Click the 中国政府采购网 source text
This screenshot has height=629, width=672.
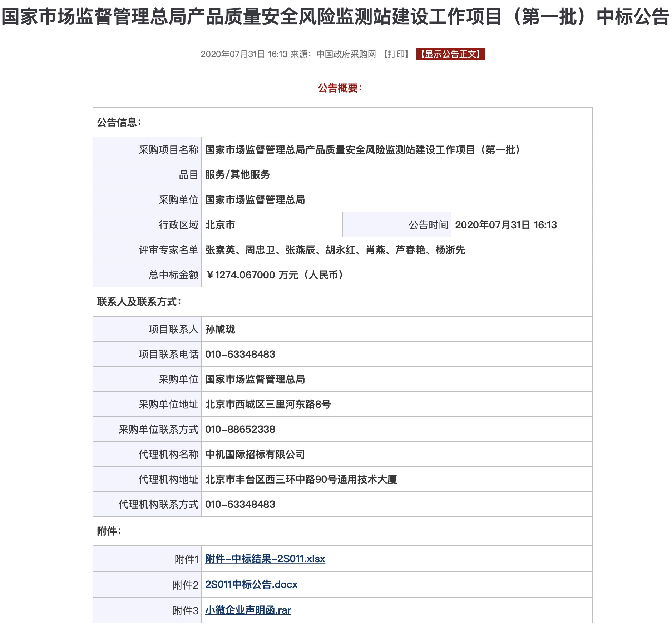click(x=346, y=54)
